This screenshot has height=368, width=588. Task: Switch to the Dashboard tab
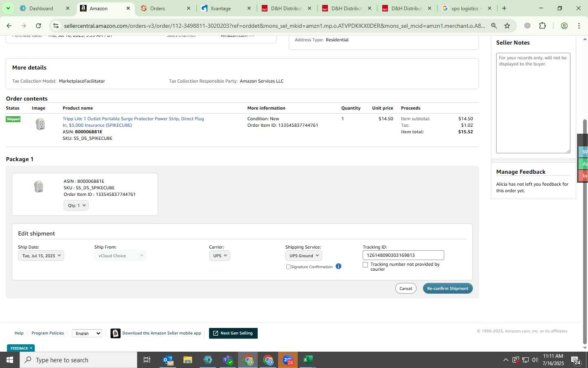point(41,8)
